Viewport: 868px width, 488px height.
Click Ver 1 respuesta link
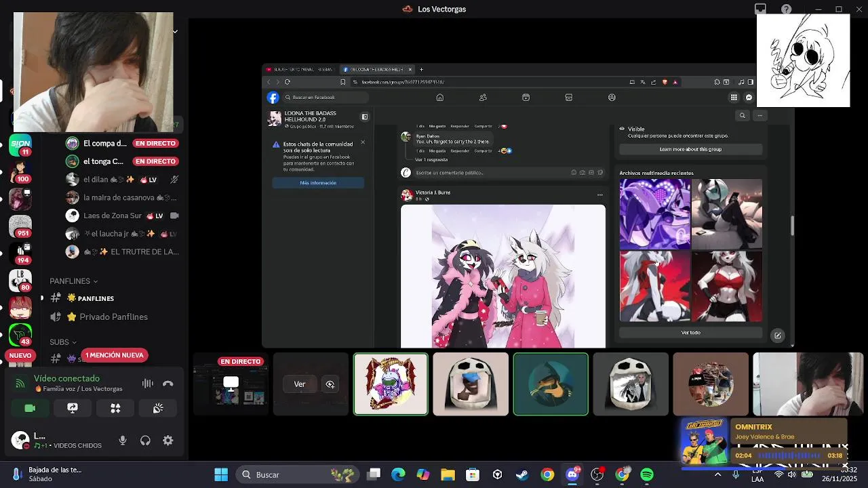tap(431, 160)
